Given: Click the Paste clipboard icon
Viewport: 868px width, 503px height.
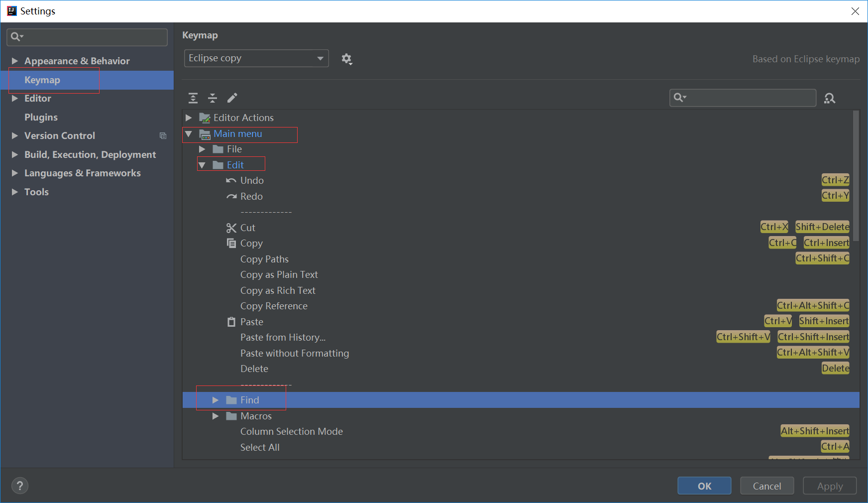Looking at the screenshot, I should (x=231, y=322).
